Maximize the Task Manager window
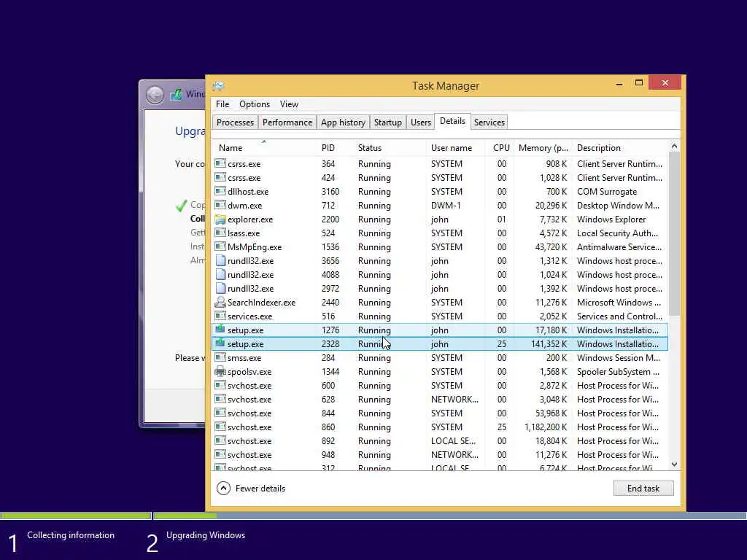Viewport: 747px width, 560px height. click(639, 83)
